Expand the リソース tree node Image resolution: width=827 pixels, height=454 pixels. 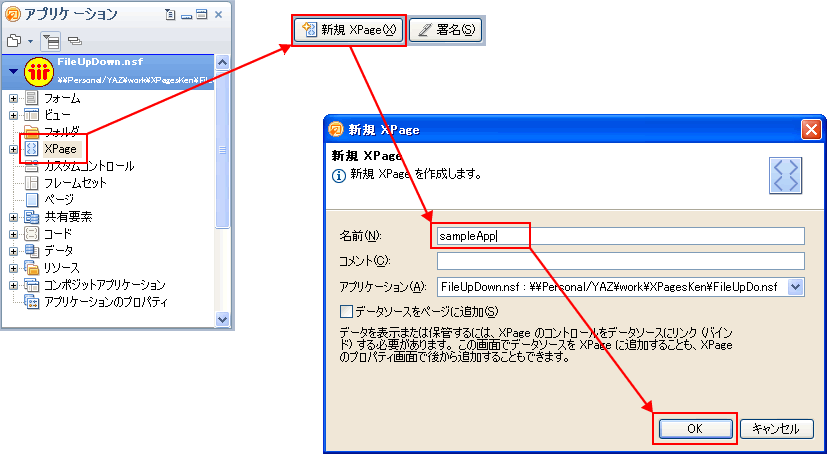[x=14, y=268]
